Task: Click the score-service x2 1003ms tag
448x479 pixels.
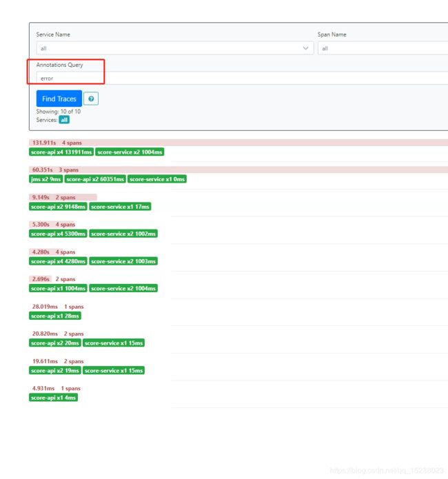Action: tap(123, 261)
